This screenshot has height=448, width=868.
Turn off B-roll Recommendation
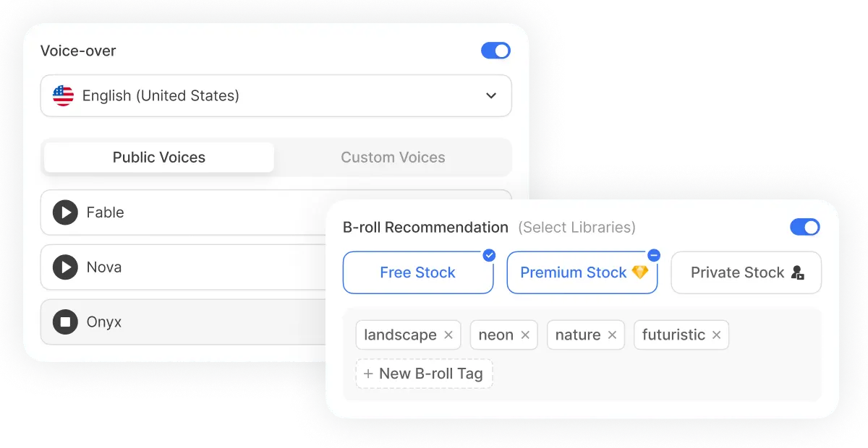point(804,227)
